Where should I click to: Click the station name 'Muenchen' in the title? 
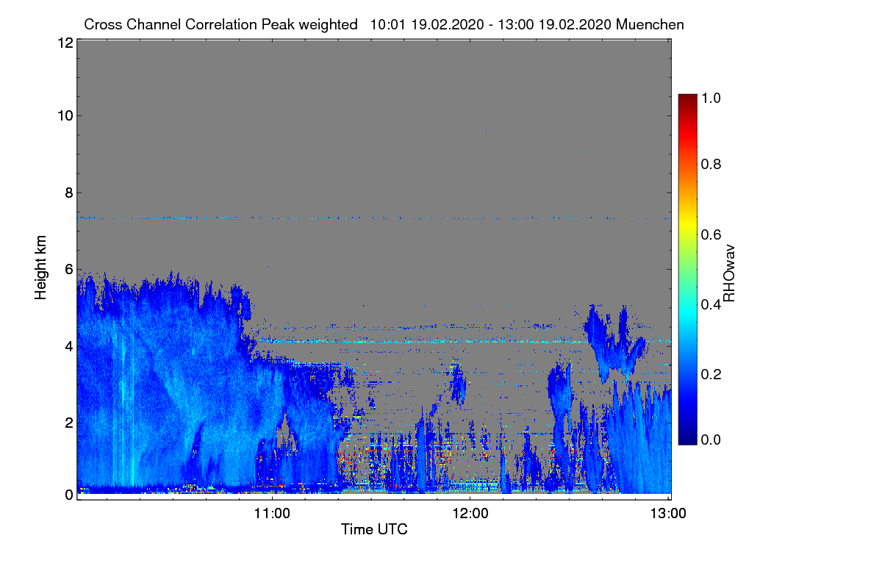coord(650,24)
